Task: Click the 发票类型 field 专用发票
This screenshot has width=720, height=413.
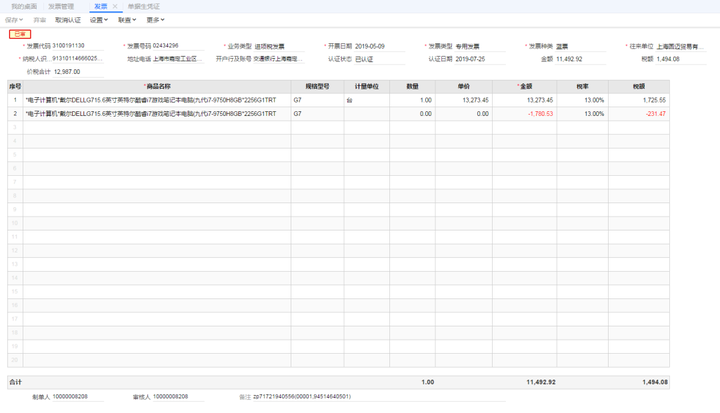Action: (480, 46)
